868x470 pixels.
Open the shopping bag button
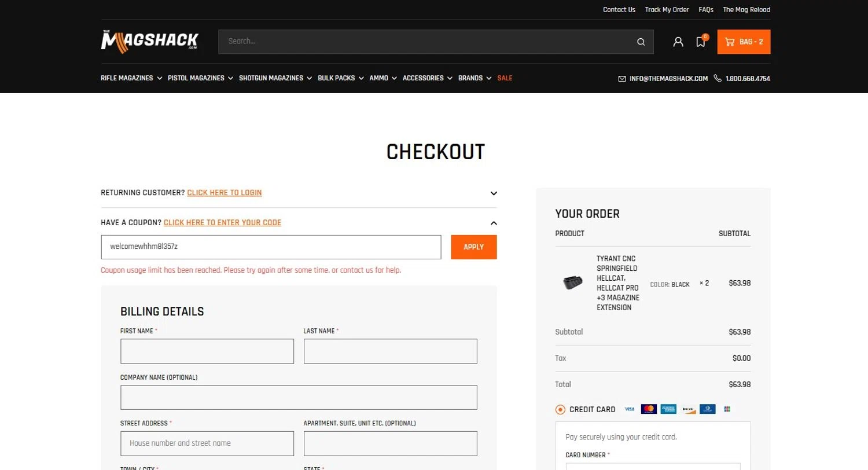(744, 42)
